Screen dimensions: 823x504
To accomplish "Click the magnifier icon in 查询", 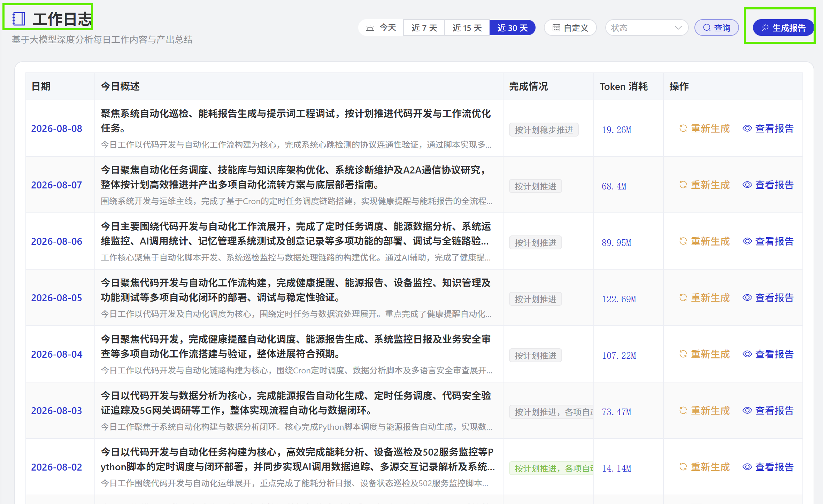I will point(707,28).
